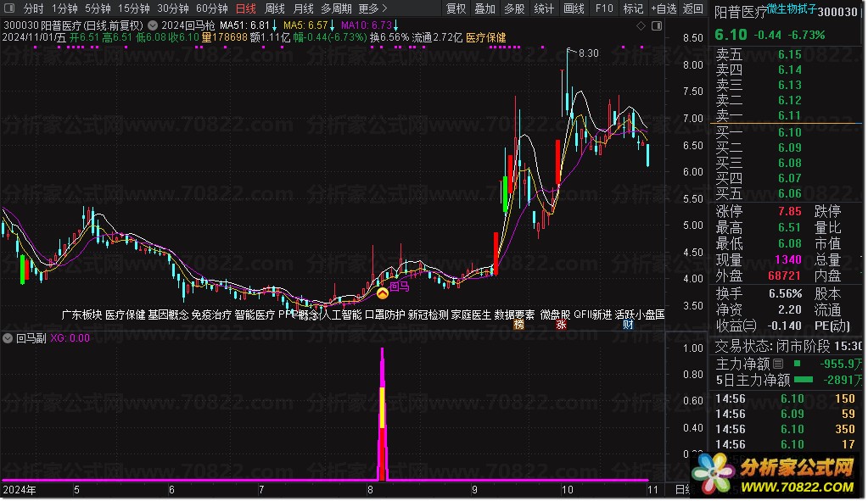Click the 8.30 high price label on chart
Screen dimensions: 868x501
[x=589, y=53]
